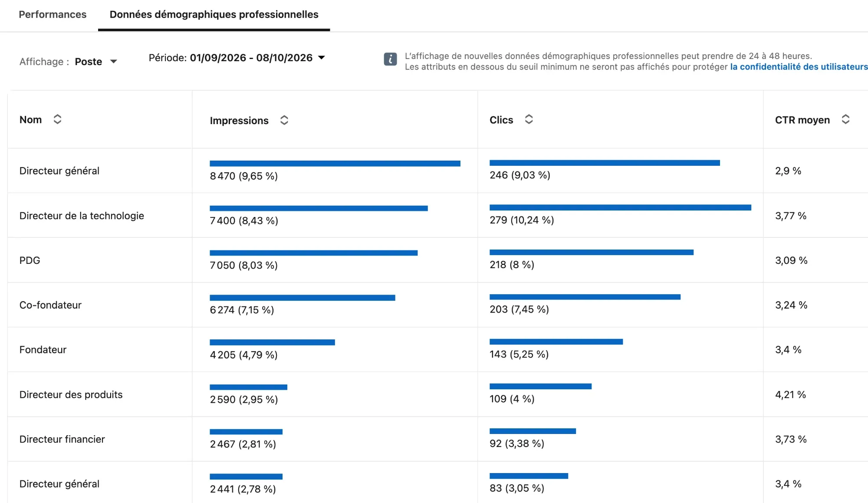Click the 6 274 (7,15 %) impressions value
The height and width of the screenshot is (503, 868).
(242, 310)
